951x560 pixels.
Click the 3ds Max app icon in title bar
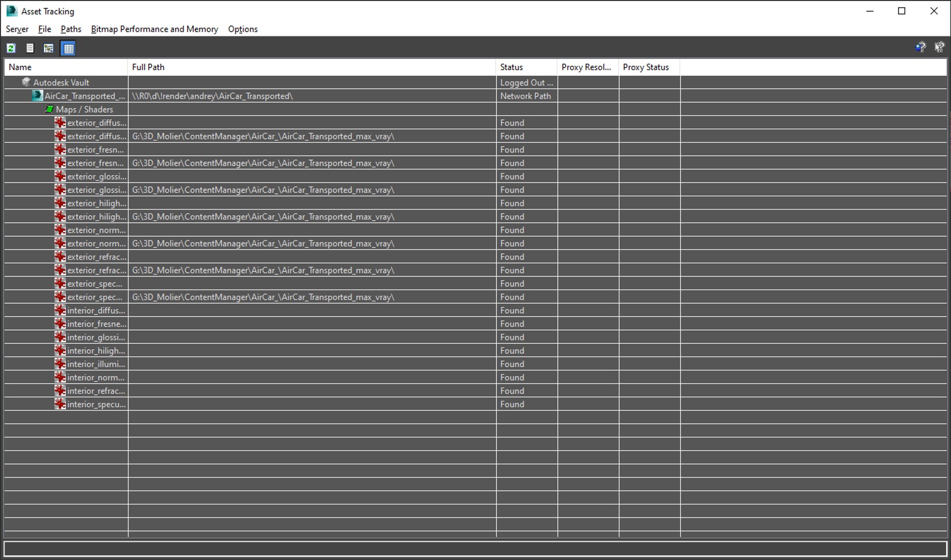11,11
